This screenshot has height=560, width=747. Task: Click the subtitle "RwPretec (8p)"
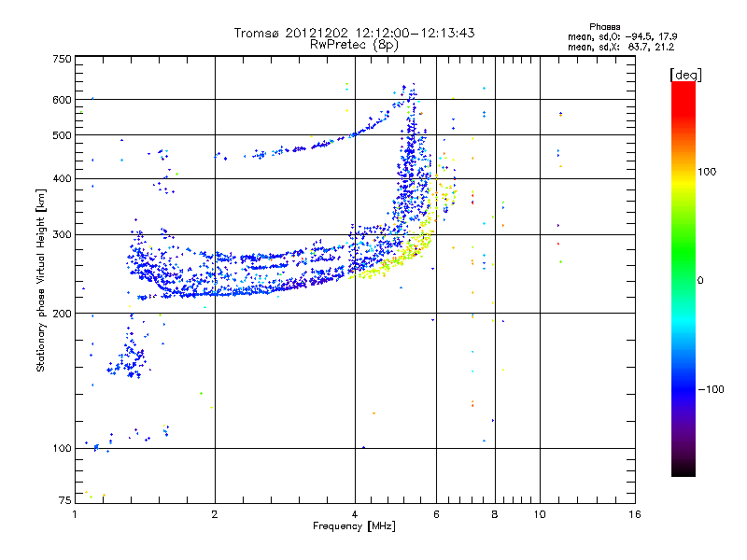point(354,45)
